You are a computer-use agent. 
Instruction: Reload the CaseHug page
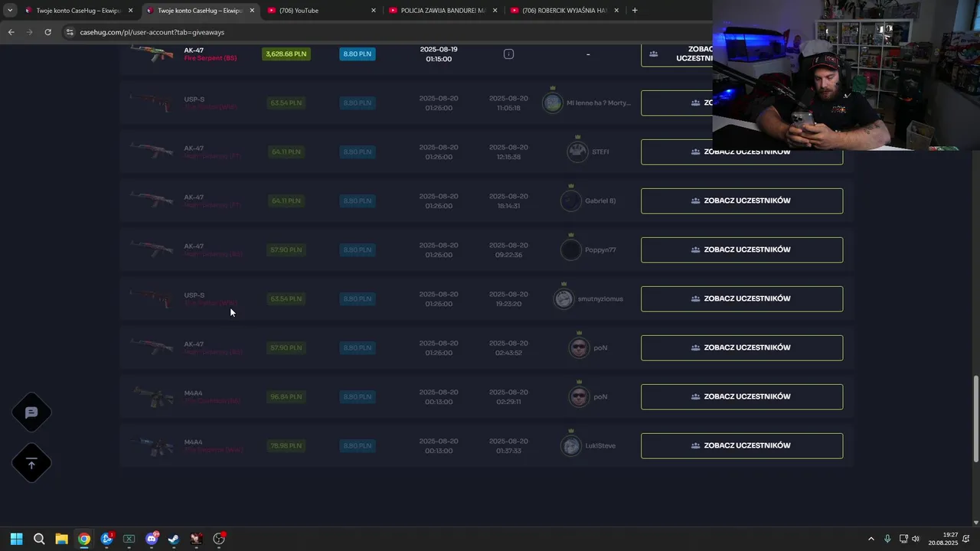click(47, 32)
